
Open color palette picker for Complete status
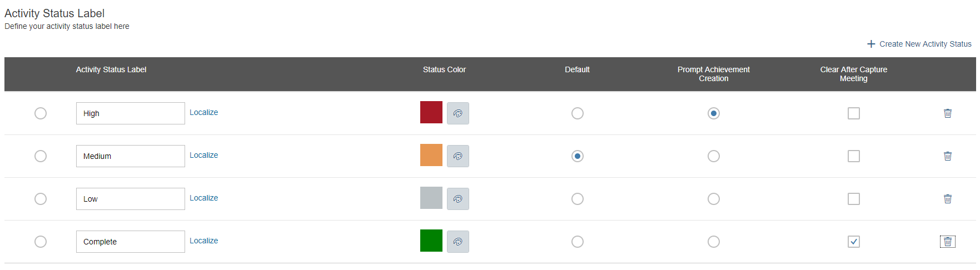tap(458, 242)
